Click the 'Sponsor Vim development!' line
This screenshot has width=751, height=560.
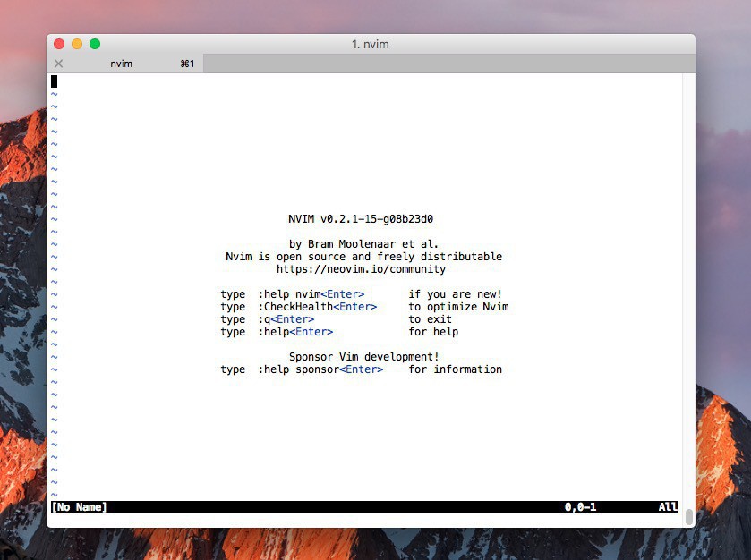tap(364, 357)
